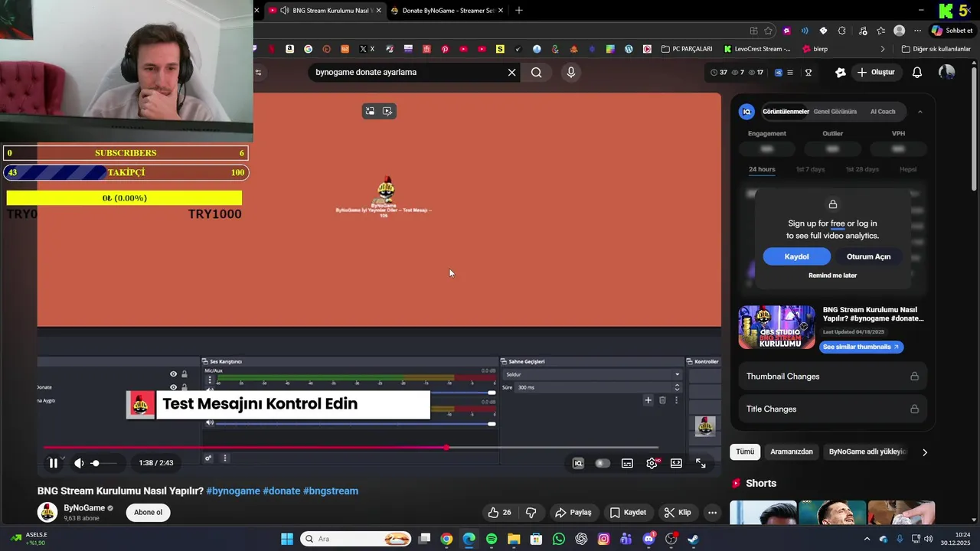Pause the YouTube video
980x551 pixels.
(53, 463)
